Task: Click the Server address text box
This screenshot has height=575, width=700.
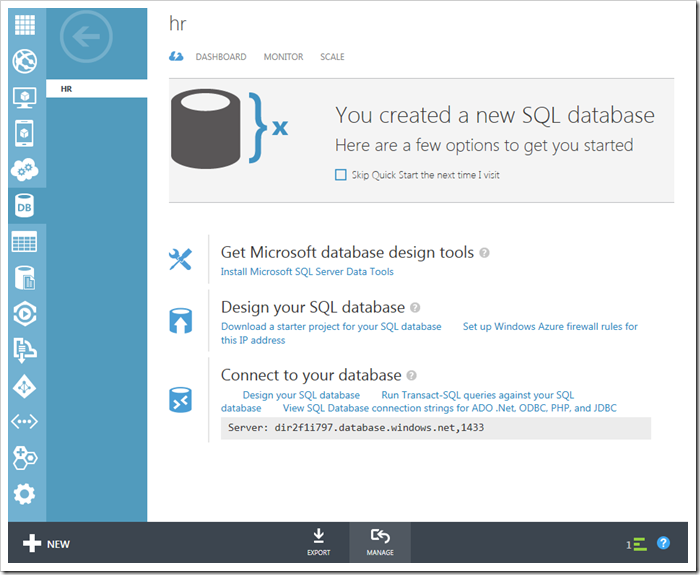Action: 436,428
